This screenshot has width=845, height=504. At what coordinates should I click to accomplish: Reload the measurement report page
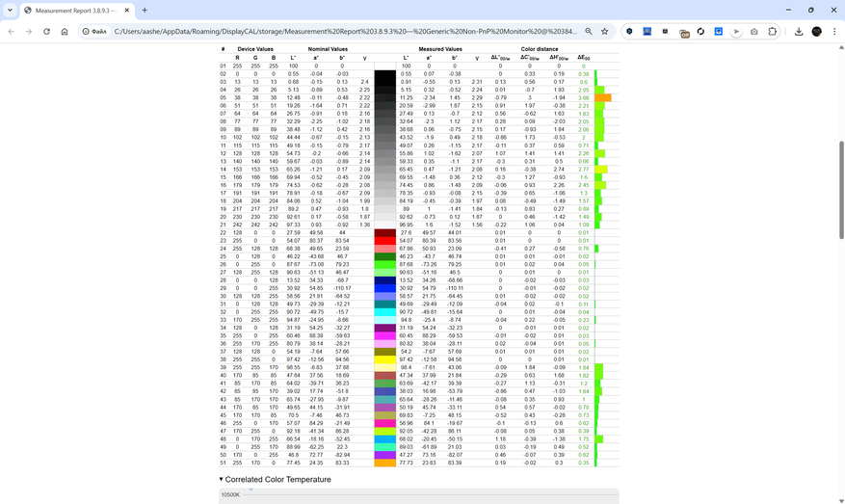pos(46,31)
